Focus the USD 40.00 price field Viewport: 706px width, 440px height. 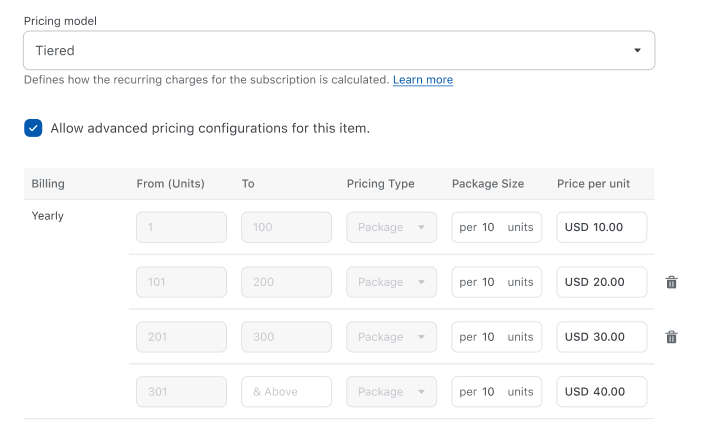click(601, 392)
